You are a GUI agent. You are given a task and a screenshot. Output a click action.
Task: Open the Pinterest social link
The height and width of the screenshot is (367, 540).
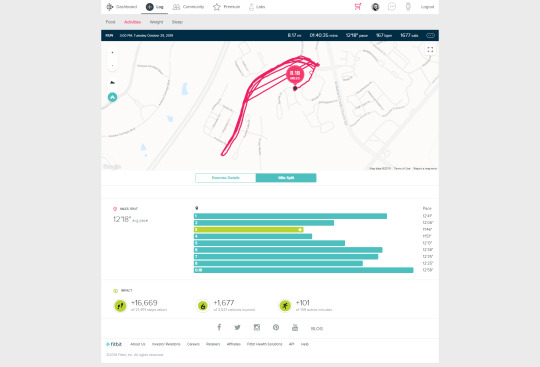pos(276,327)
